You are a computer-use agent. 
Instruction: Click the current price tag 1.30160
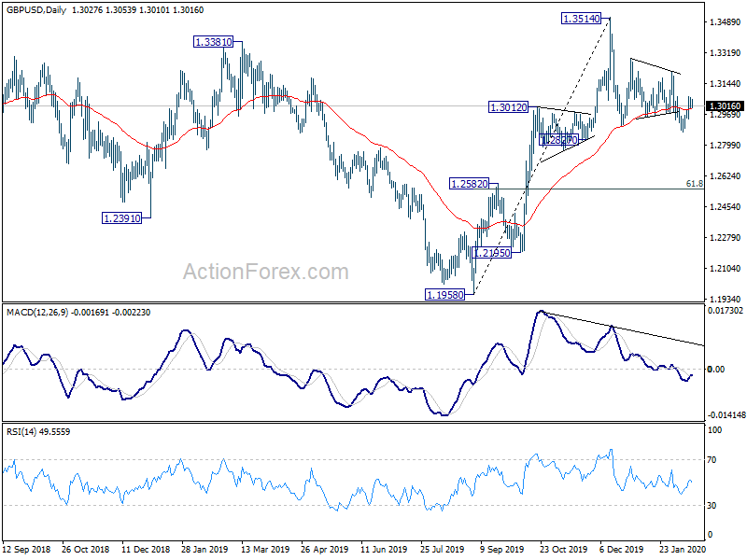tap(726, 106)
